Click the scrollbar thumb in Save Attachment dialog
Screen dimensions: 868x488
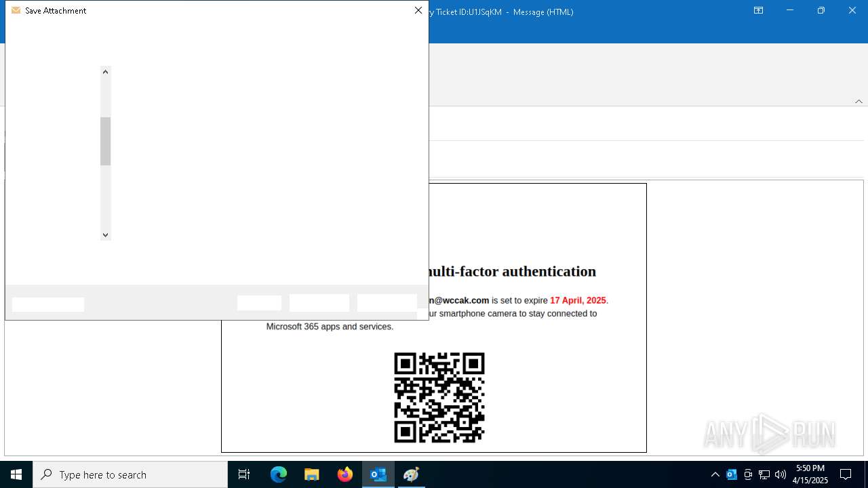[x=105, y=141]
